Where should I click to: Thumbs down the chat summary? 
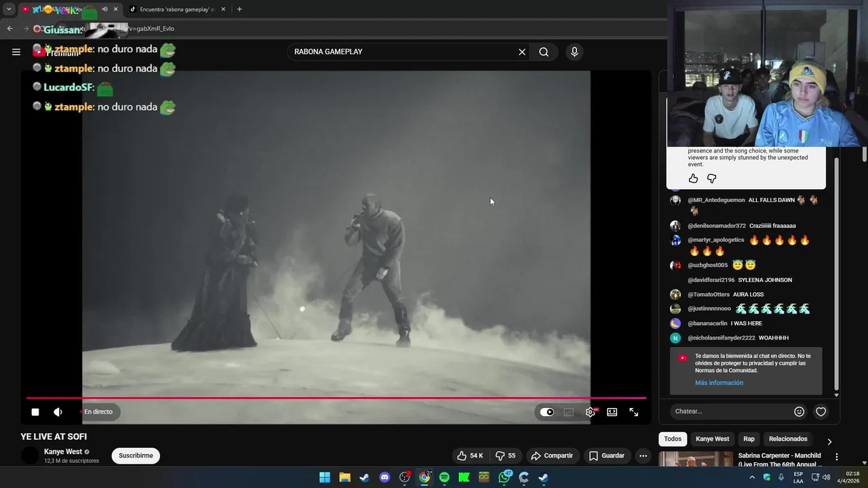(711, 179)
